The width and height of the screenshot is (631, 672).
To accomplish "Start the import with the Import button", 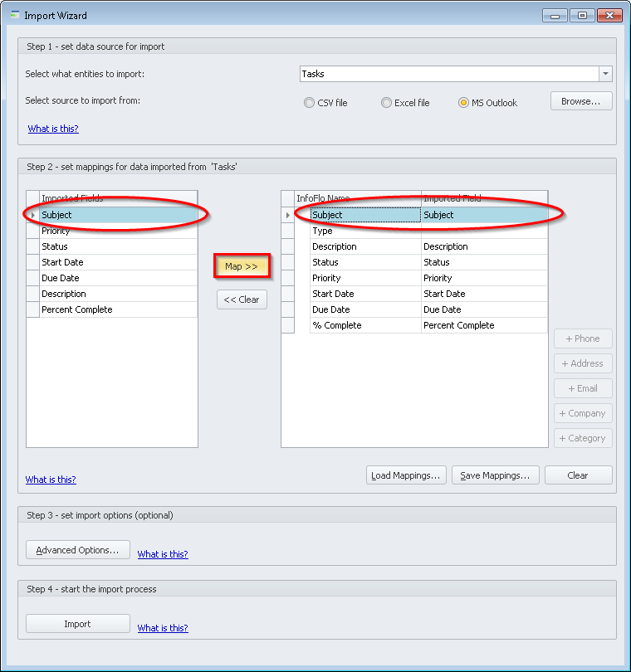I will [x=77, y=624].
